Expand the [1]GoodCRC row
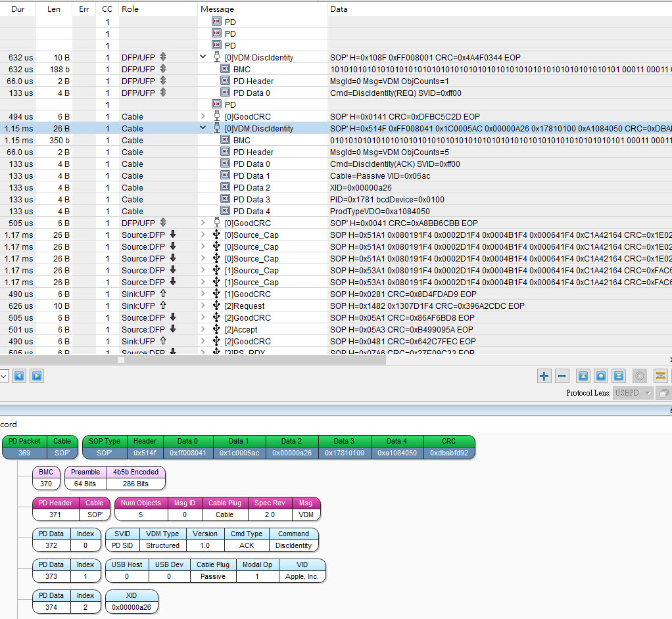The height and width of the screenshot is (619, 672). [203, 294]
